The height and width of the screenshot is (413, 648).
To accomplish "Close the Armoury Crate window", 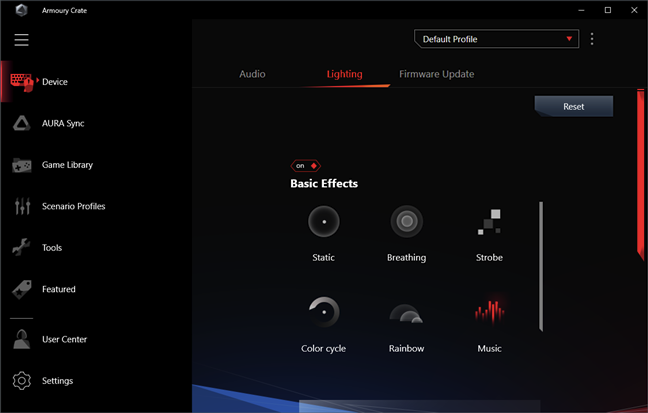I will (634, 10).
